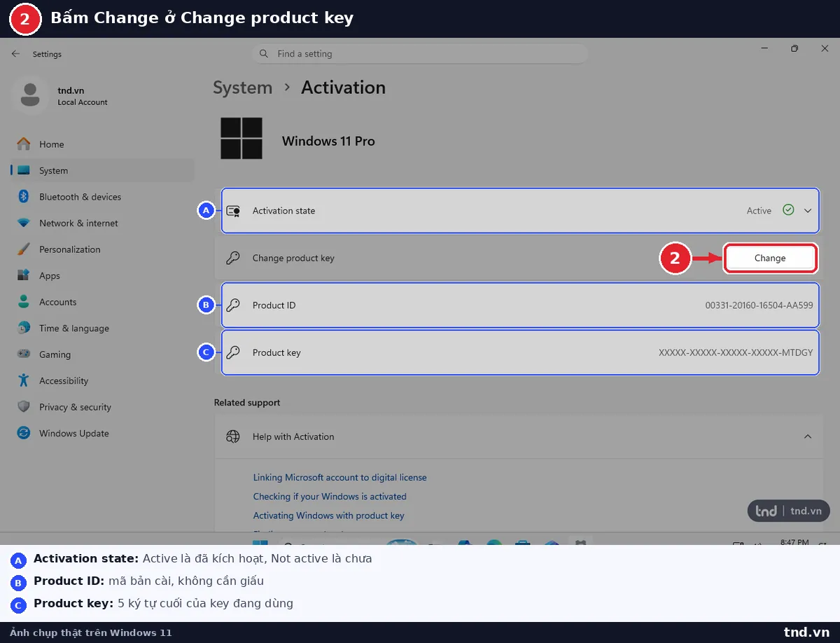
Task: Open Accounts settings
Action: pos(102,302)
